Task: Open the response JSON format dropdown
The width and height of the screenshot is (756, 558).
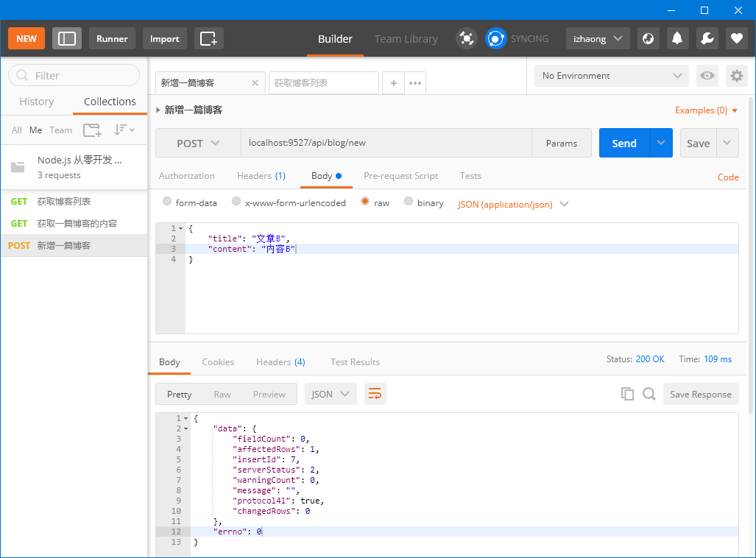Action: [x=331, y=394]
